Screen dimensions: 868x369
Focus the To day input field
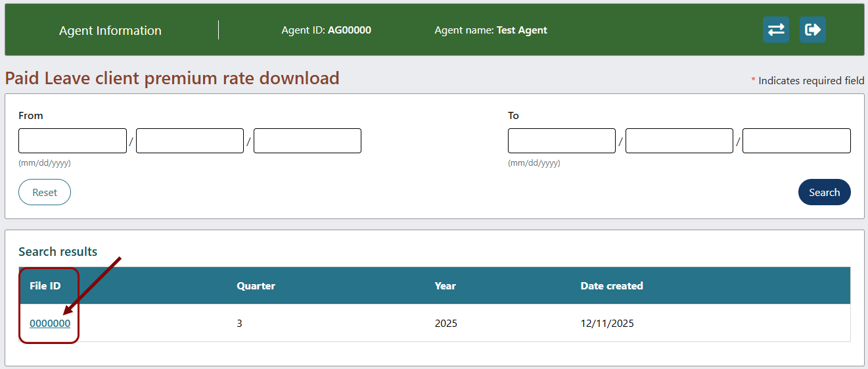(679, 141)
